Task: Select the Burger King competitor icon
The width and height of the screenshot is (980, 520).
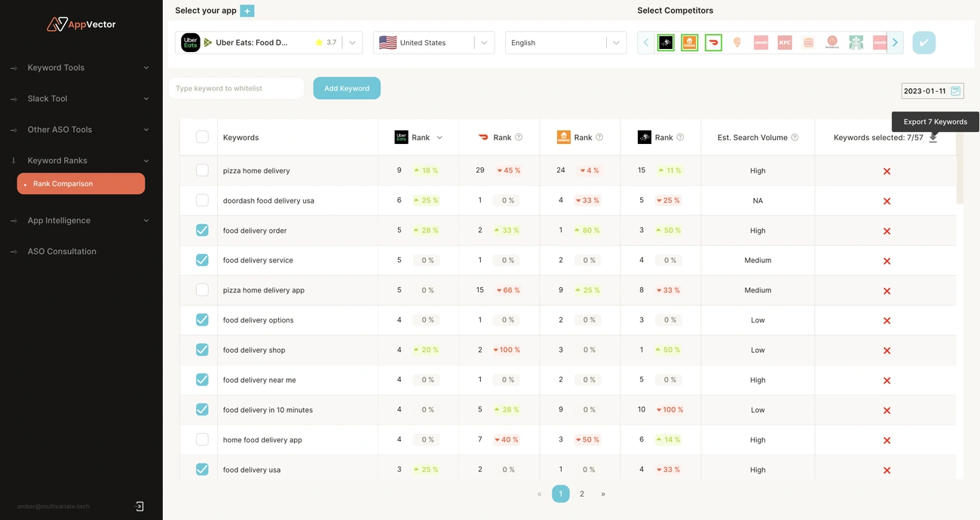Action: pyautogui.click(x=808, y=42)
